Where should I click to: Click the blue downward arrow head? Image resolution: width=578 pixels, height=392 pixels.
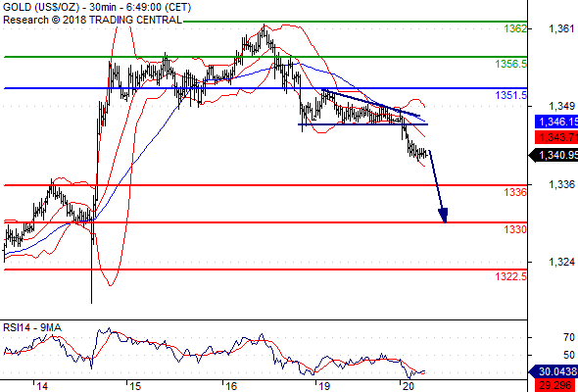(x=443, y=216)
